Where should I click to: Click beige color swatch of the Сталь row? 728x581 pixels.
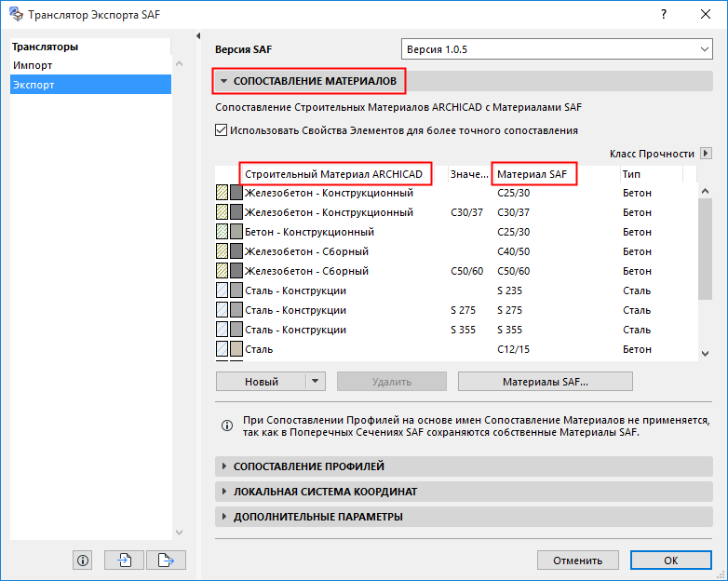pyautogui.click(x=236, y=349)
